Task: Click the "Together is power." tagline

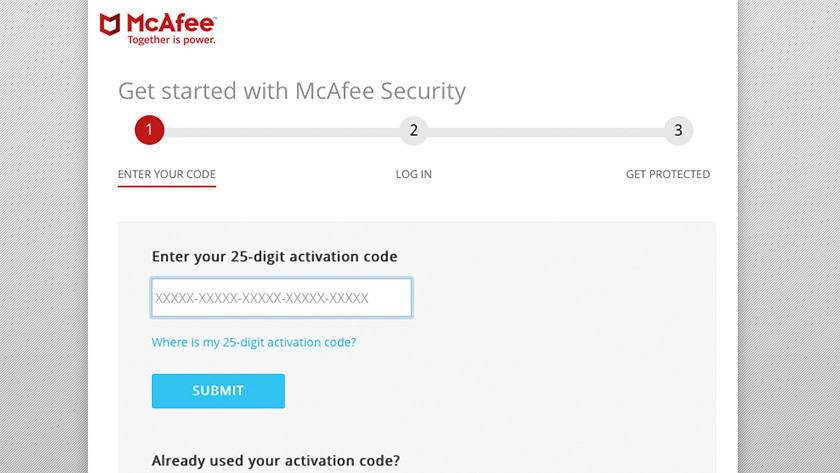Action: pyautogui.click(x=171, y=41)
